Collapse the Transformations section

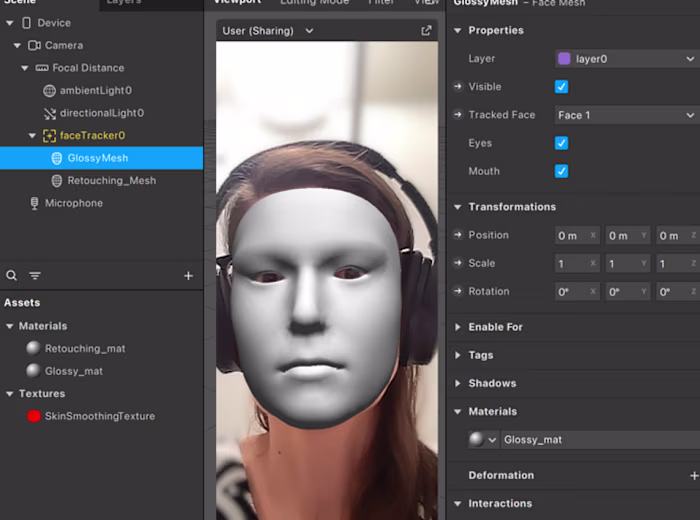click(457, 207)
